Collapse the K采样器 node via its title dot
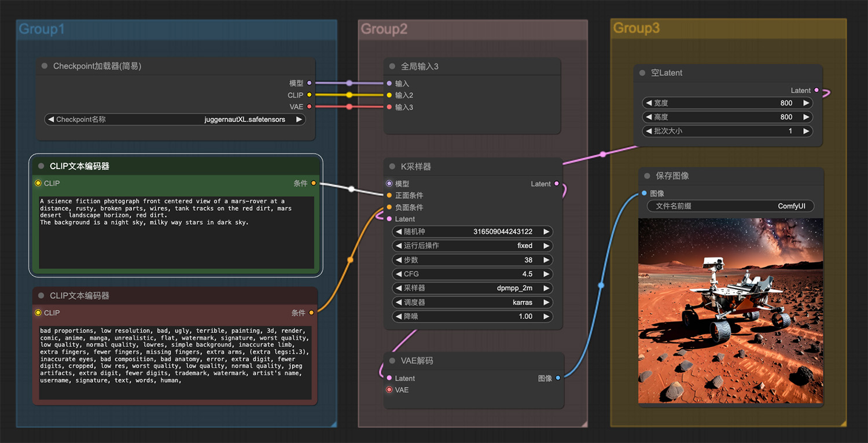 [x=392, y=166]
